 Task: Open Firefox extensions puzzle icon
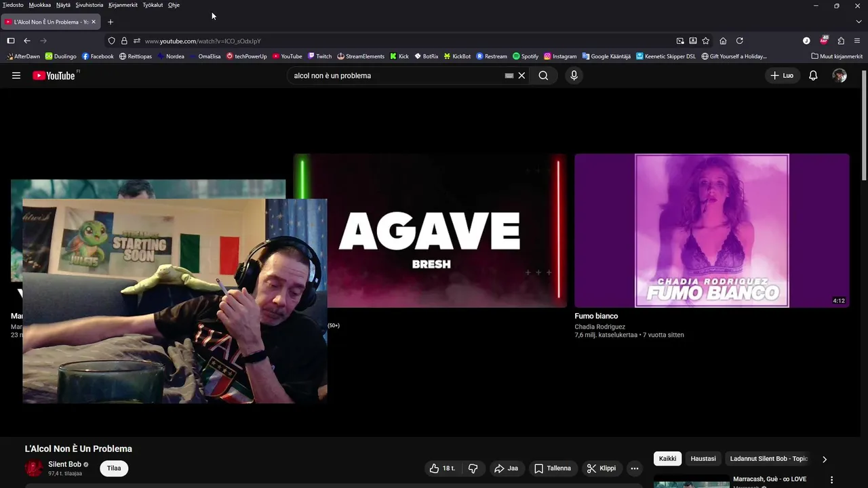pos(841,41)
